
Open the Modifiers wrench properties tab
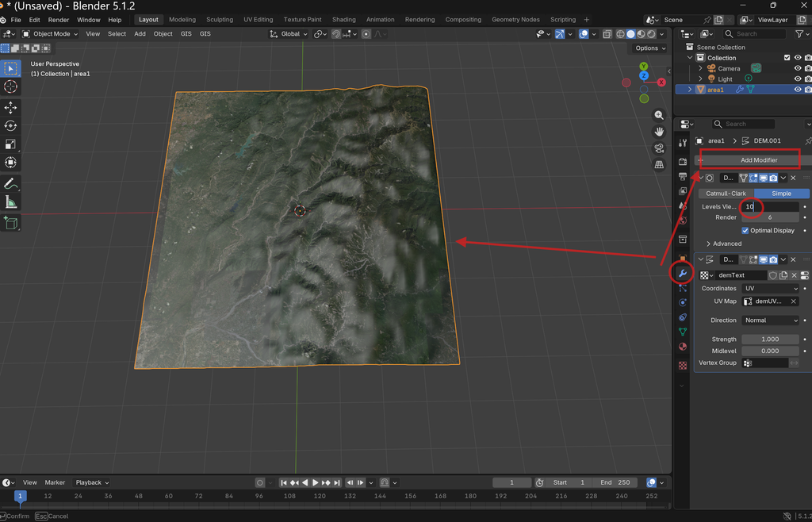click(683, 274)
